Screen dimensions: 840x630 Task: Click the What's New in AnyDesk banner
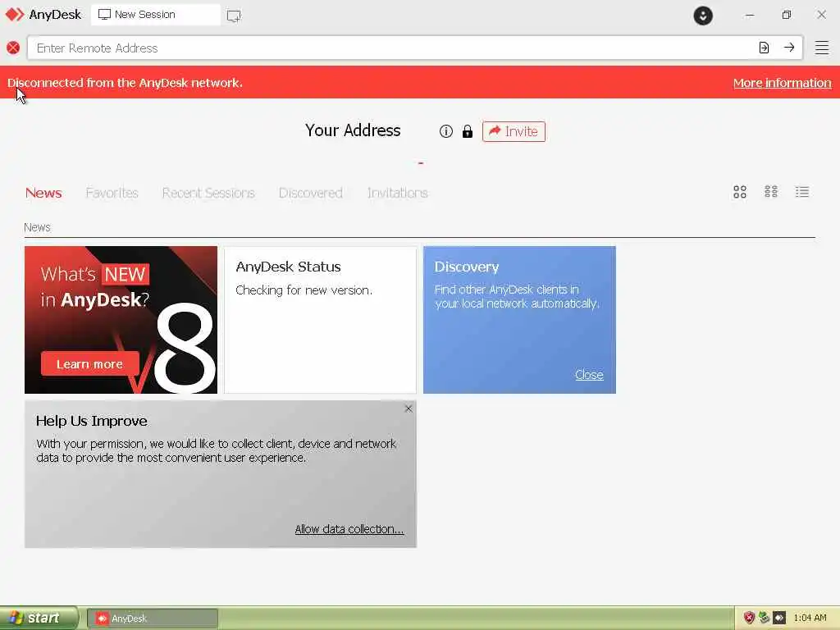[121, 320]
